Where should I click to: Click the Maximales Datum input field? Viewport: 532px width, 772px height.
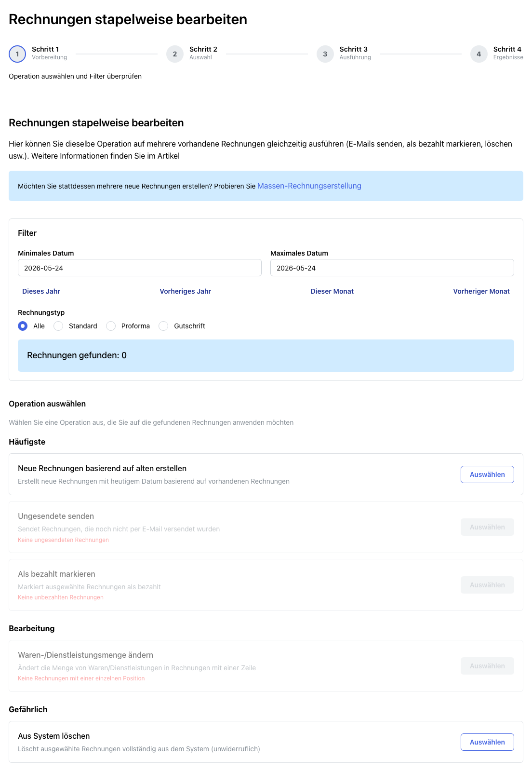tap(392, 268)
